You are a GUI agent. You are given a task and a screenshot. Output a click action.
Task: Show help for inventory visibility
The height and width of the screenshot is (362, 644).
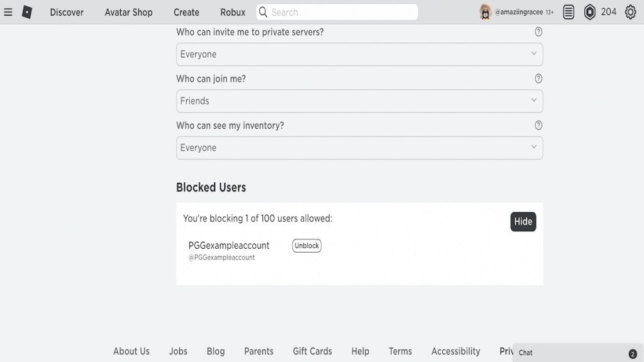tap(538, 126)
